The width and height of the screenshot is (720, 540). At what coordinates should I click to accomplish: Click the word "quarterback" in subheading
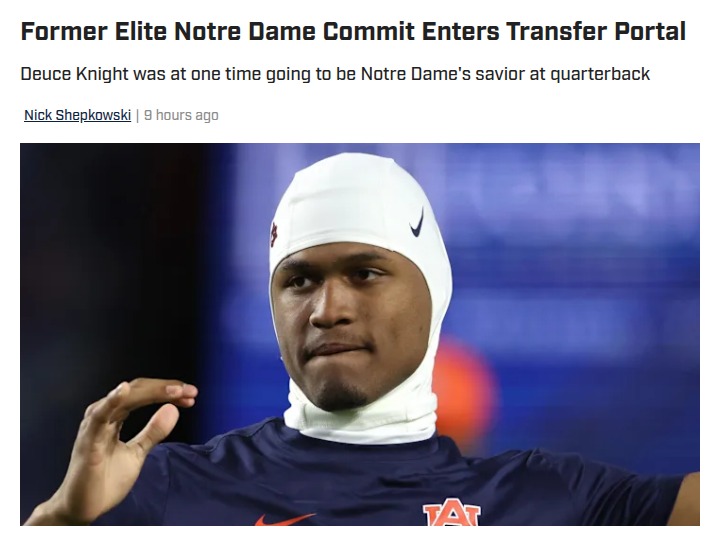pyautogui.click(x=600, y=74)
